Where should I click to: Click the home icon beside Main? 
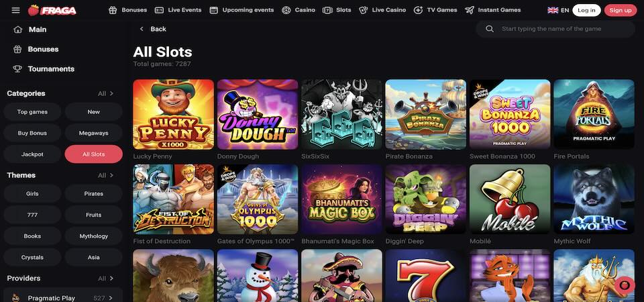[17, 30]
